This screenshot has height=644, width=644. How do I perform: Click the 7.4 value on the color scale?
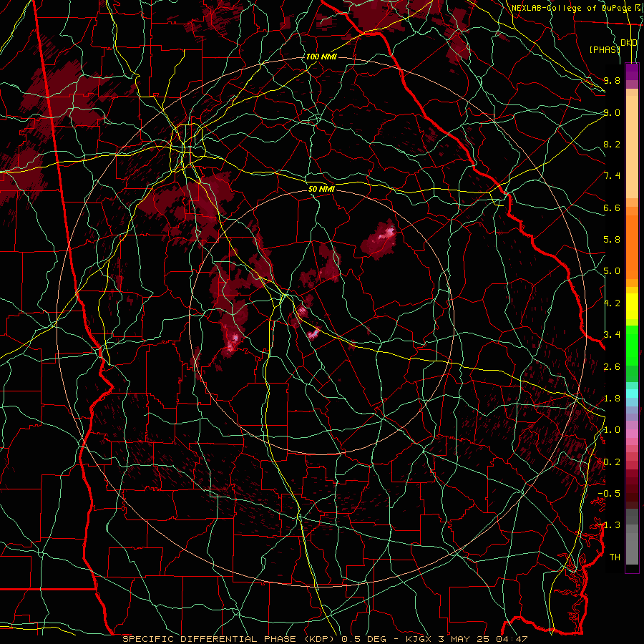tap(612, 176)
